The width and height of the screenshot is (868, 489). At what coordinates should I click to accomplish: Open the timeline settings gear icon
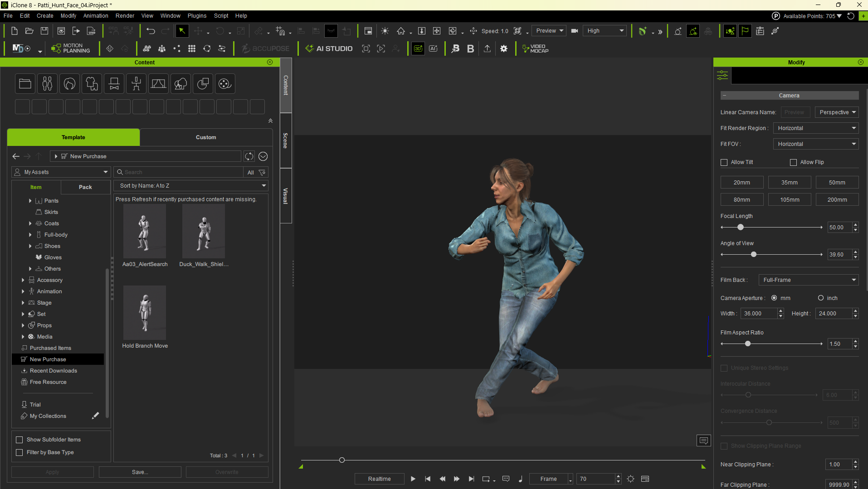[x=630, y=479]
